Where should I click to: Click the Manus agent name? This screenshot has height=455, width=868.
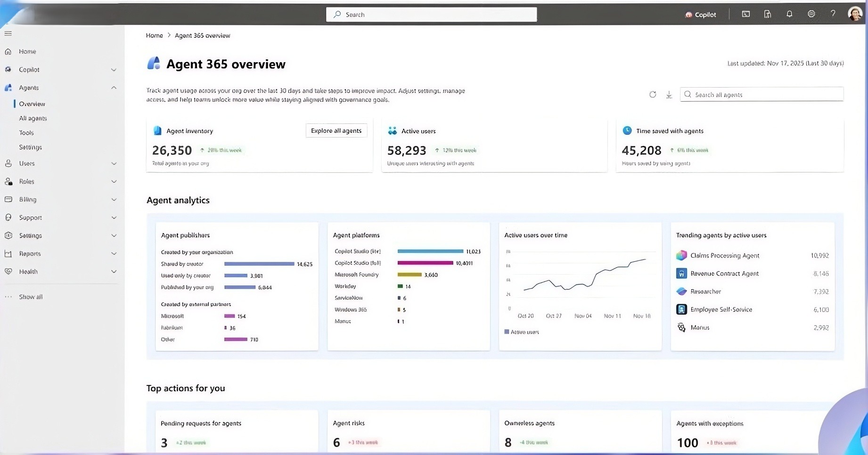click(700, 327)
